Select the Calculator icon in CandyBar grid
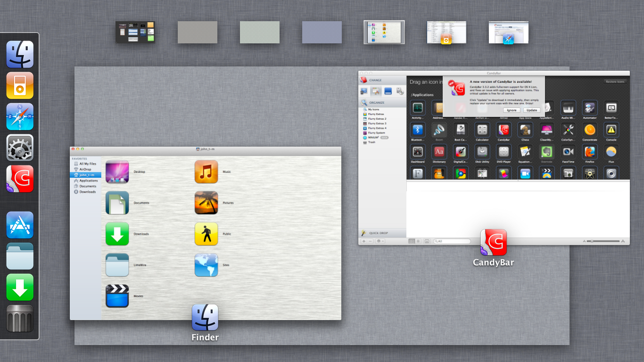 [482, 130]
